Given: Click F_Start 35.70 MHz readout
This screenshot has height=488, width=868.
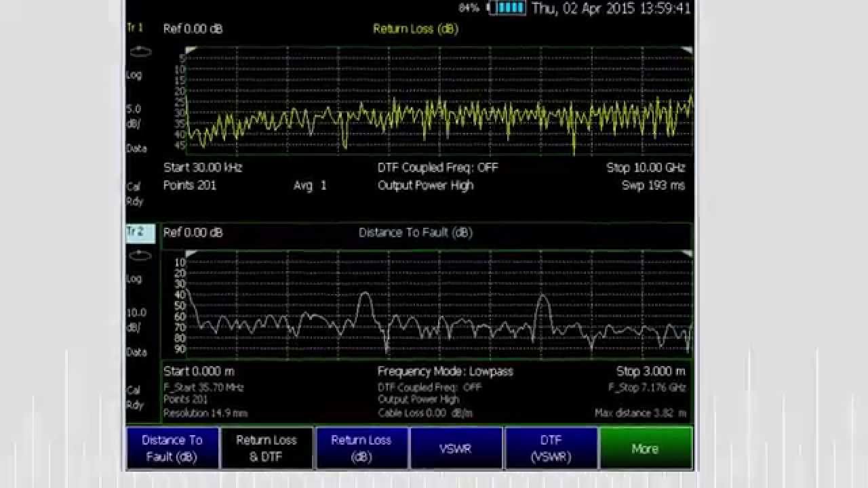Looking at the screenshot, I should point(203,388).
